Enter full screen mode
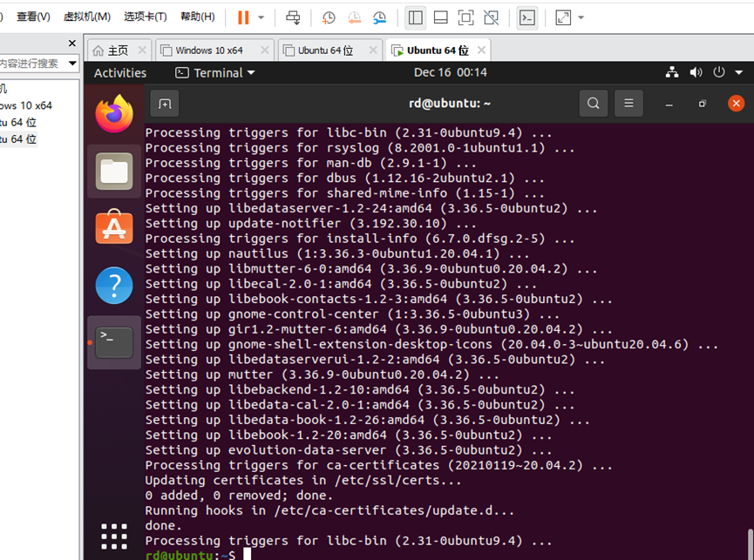 pyautogui.click(x=465, y=17)
